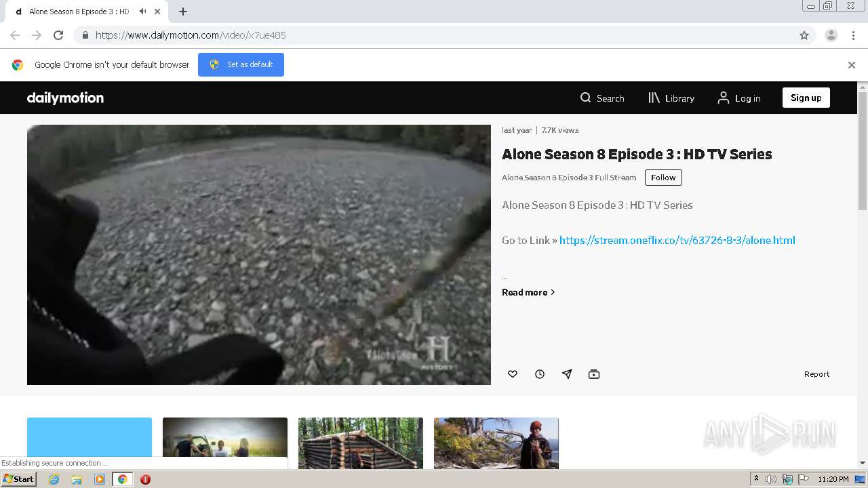The width and height of the screenshot is (868, 488).
Task: Open the Library in header
Action: click(671, 98)
